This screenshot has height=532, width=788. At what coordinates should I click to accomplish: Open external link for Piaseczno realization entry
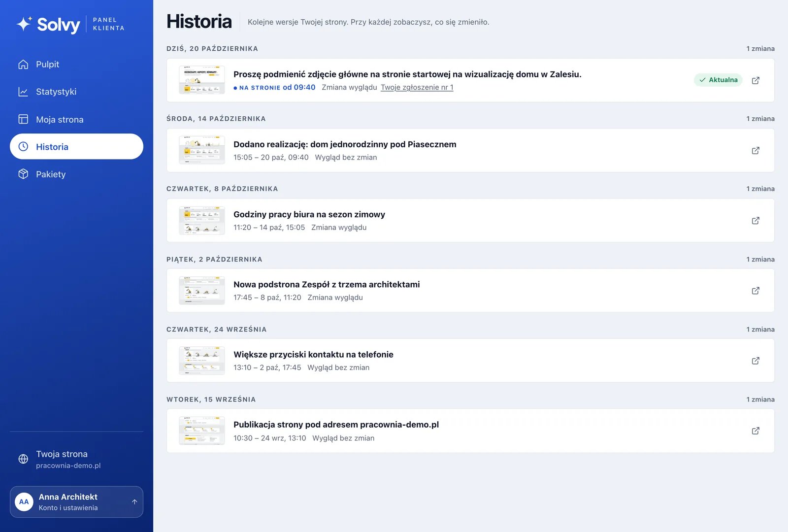[x=755, y=150]
